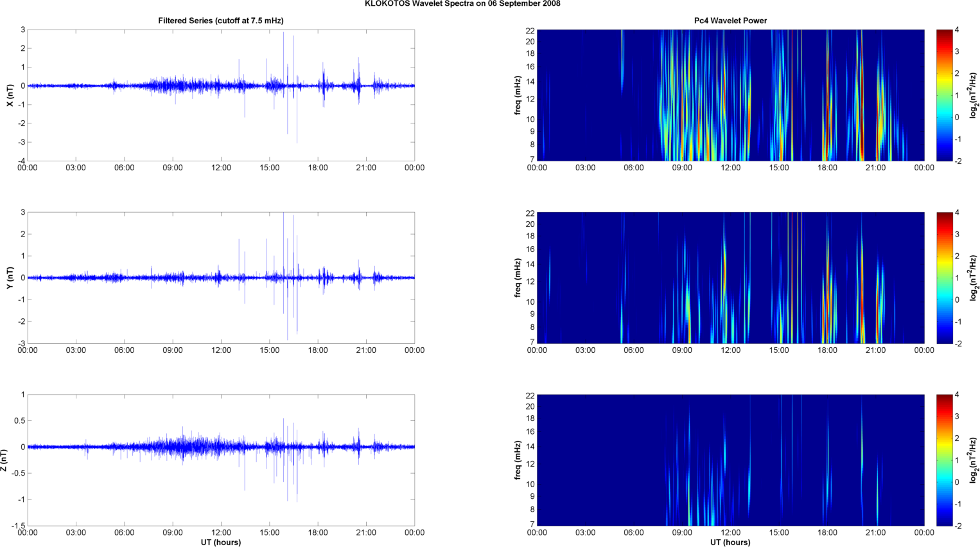The width and height of the screenshot is (980, 547).
Task: Select the bottom spectrogram colorbar
Action: click(x=944, y=460)
